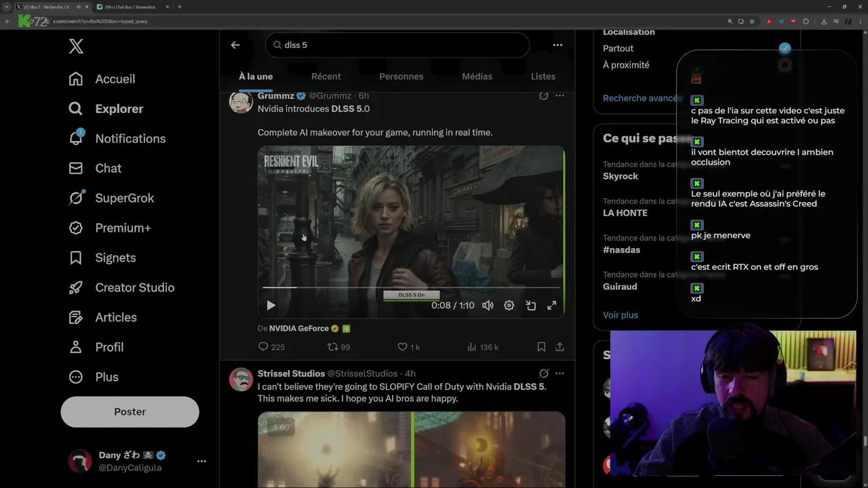This screenshot has width=868, height=488.
Task: Open Creator Studio
Action: click(x=121, y=287)
